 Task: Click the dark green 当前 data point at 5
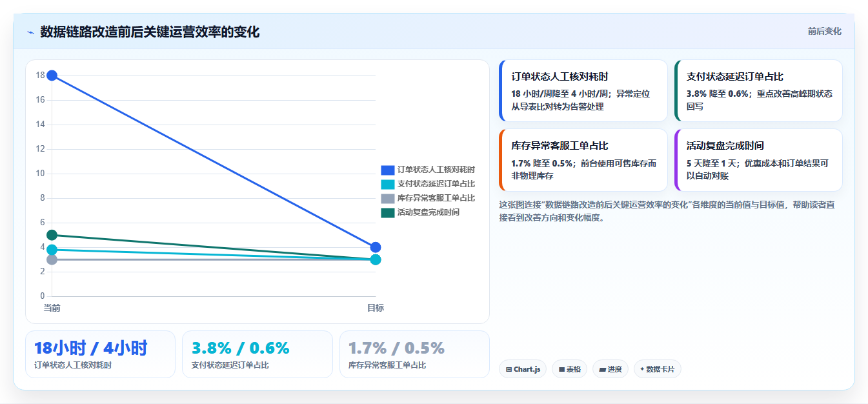52,235
